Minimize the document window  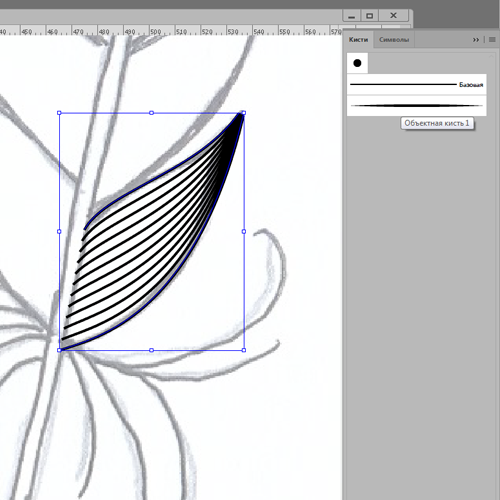pos(352,16)
